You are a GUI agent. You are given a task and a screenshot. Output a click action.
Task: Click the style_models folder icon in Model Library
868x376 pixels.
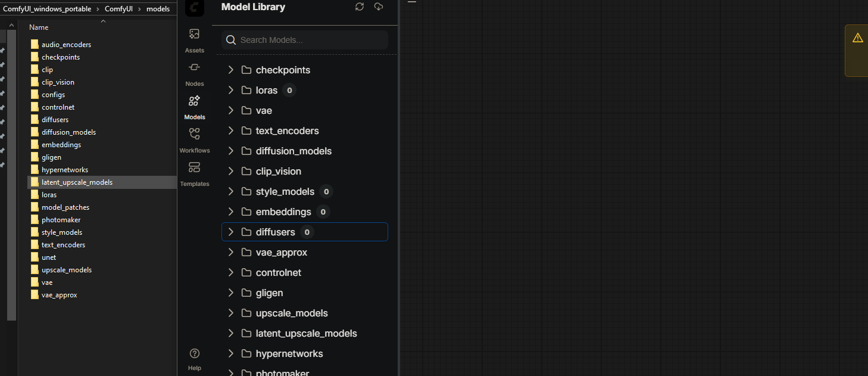pos(246,191)
